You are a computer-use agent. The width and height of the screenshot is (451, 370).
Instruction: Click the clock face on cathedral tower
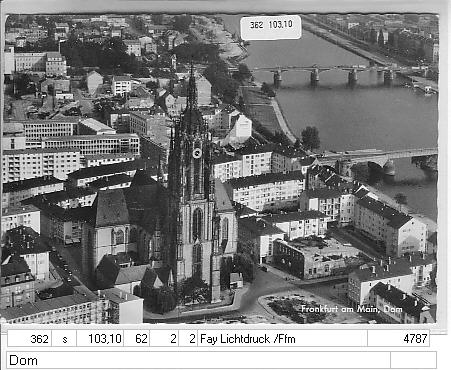[x=197, y=153]
